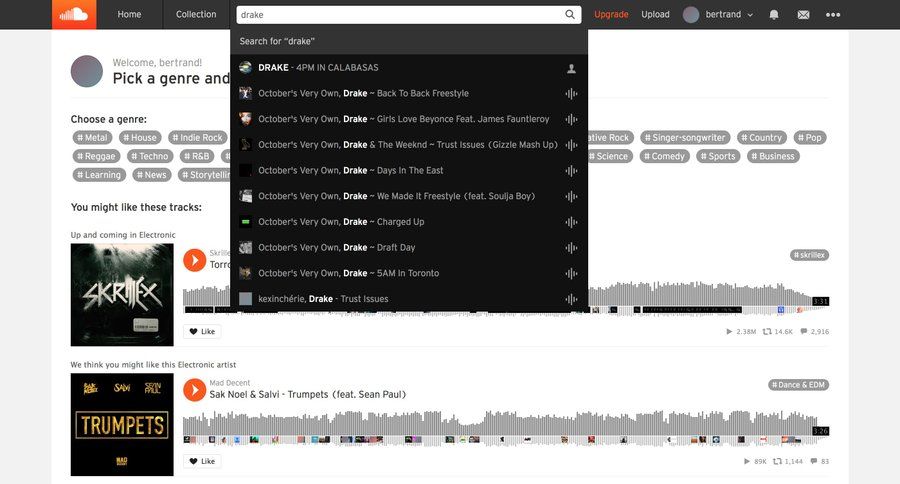Click the #Dance & EDM tag
This screenshot has height=484, width=900.
798,385
